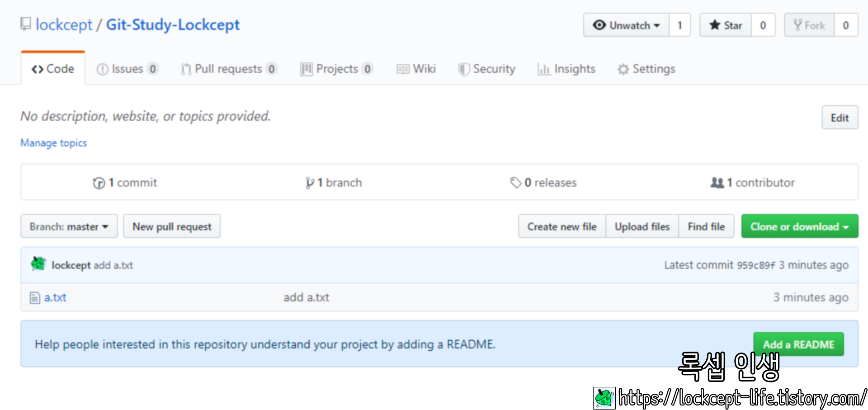Viewport: 868px width, 410px height.
Task: Click the watchers count 1
Action: [679, 25]
